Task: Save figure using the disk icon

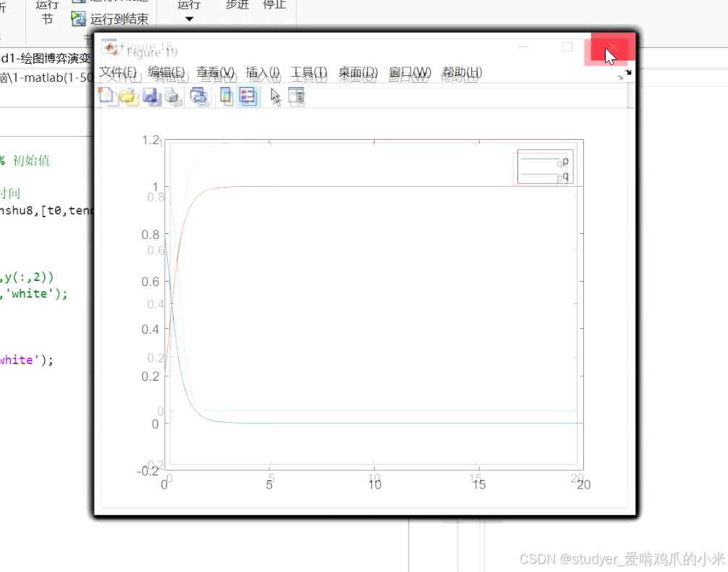Action: [151, 96]
